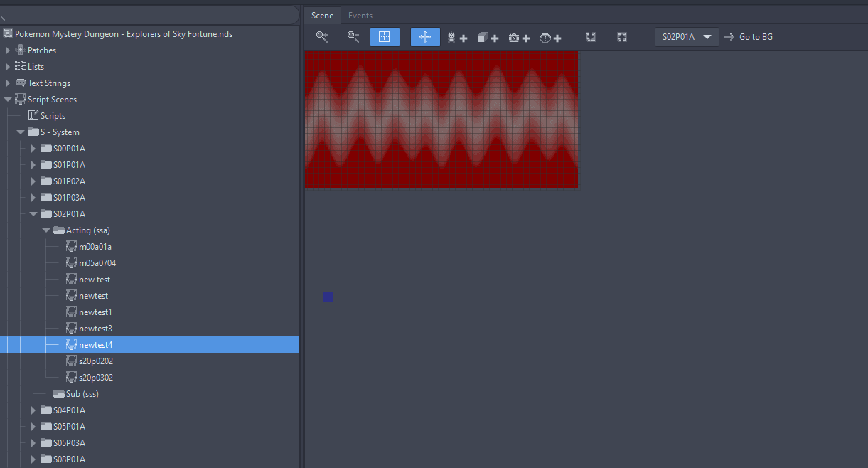Viewport: 868px width, 468px height.
Task: Click the Go to BG button
Action: coord(749,37)
